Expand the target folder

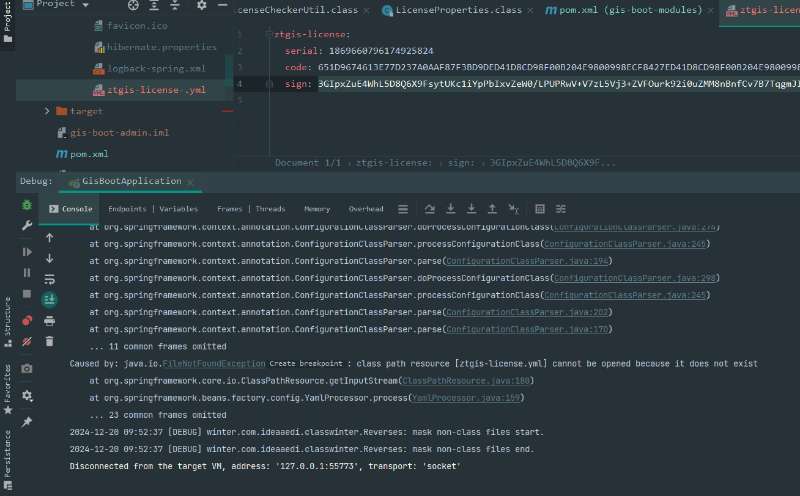(x=47, y=111)
